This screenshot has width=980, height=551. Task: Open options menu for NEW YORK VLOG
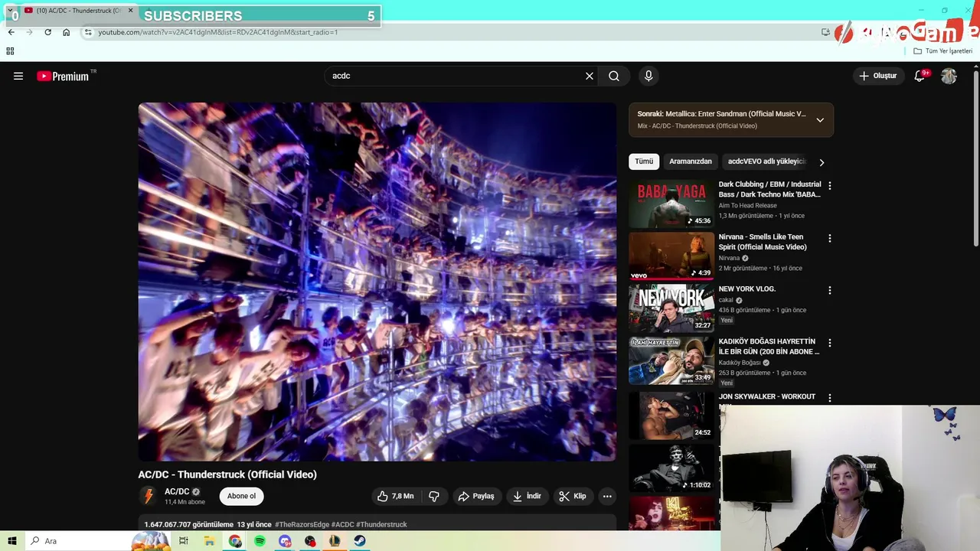click(829, 290)
